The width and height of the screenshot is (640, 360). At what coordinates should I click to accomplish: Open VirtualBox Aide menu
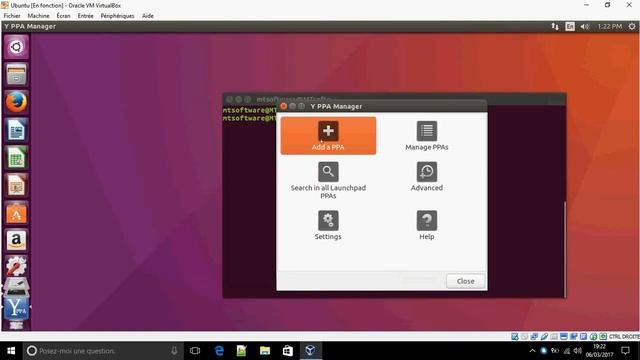tap(148, 16)
